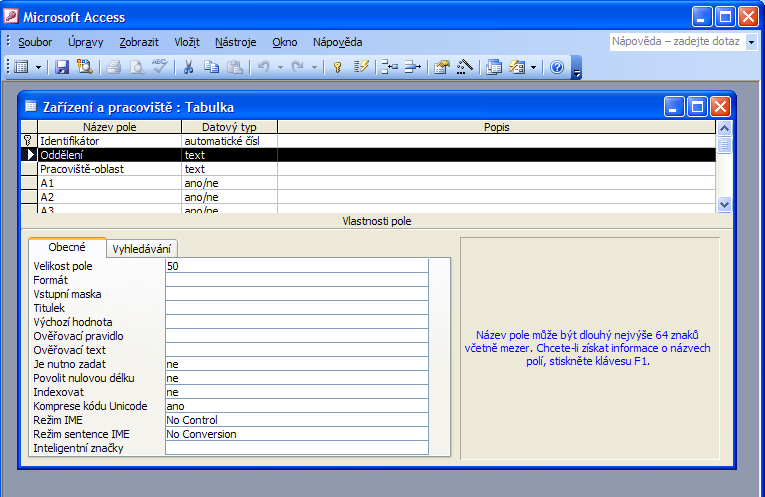This screenshot has height=497, width=765.
Task: Click the row selector of Identifikátor row
Action: (29, 141)
